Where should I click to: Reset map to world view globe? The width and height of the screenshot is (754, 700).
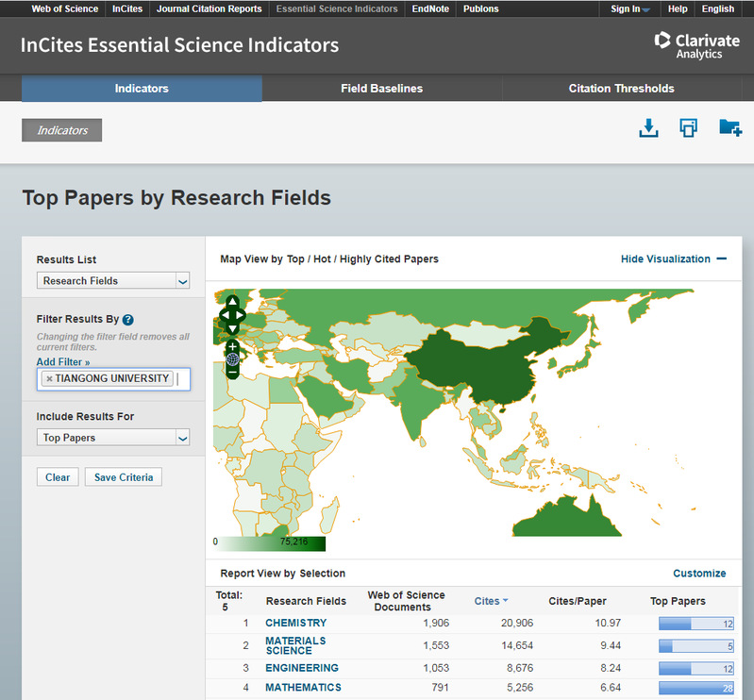click(232, 359)
